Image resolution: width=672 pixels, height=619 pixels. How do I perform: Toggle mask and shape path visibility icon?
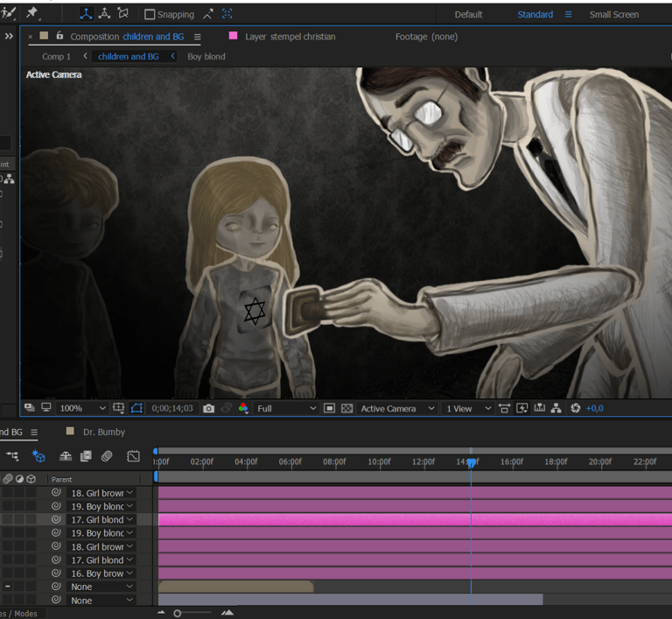136,408
